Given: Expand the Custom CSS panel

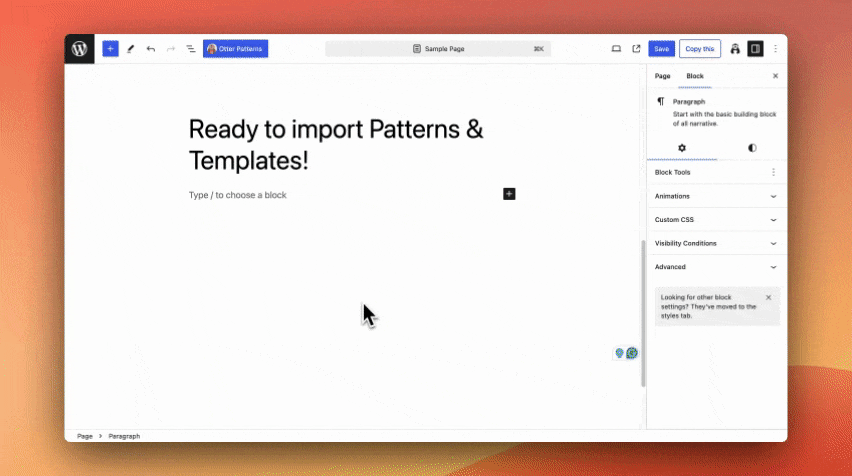Looking at the screenshot, I should (717, 220).
